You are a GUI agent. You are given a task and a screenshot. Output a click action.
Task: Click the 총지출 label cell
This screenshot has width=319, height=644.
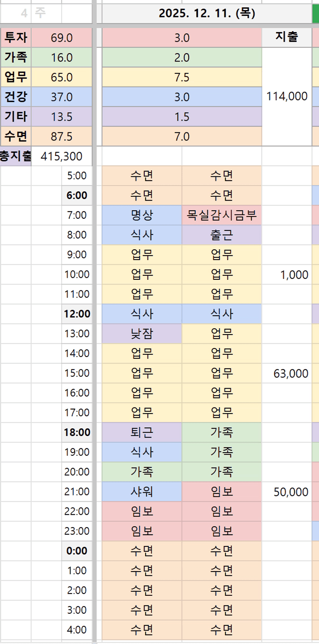(x=15, y=156)
